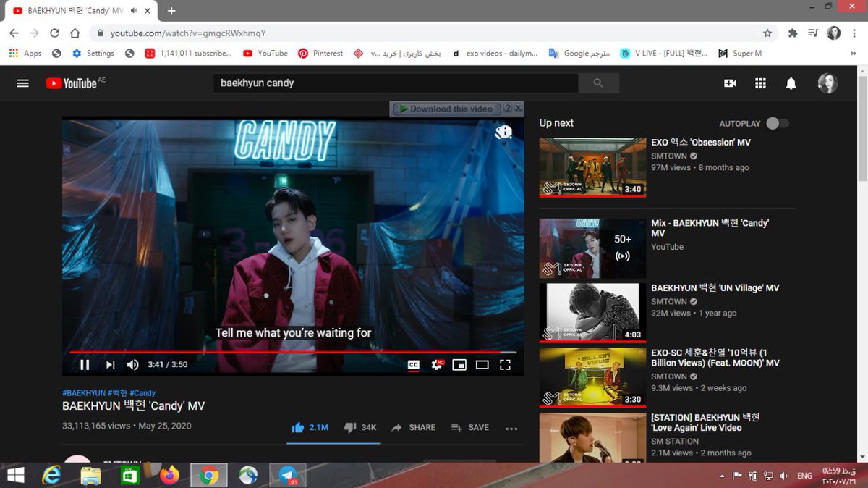Skip to the next video

coord(110,365)
